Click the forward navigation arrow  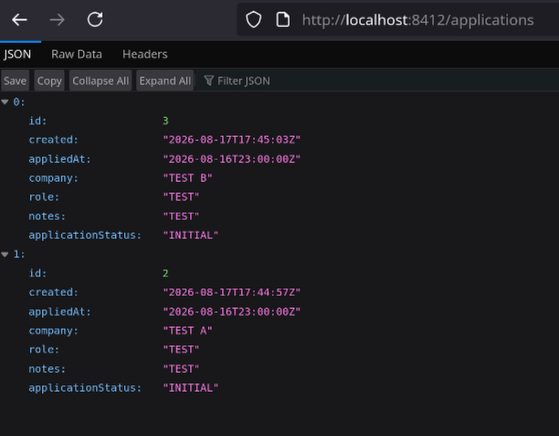pyautogui.click(x=57, y=20)
